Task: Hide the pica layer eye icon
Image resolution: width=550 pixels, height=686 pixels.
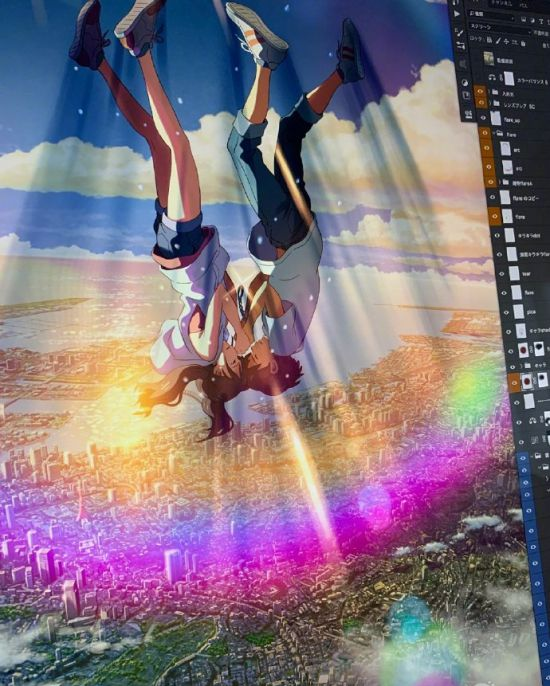Action: click(x=507, y=312)
